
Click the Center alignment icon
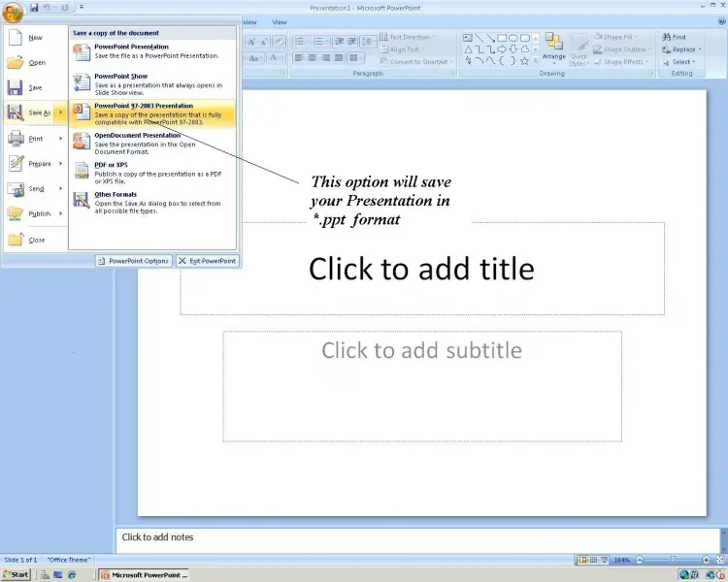(313, 58)
